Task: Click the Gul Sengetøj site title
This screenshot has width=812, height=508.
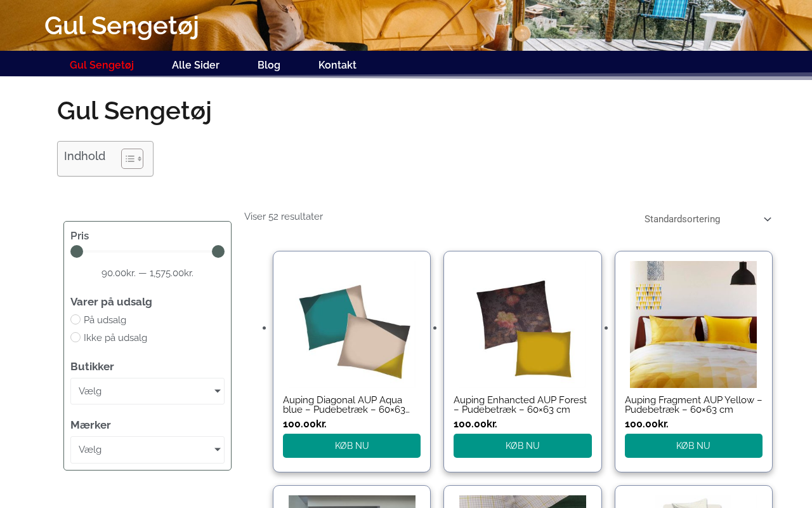Action: [122, 25]
